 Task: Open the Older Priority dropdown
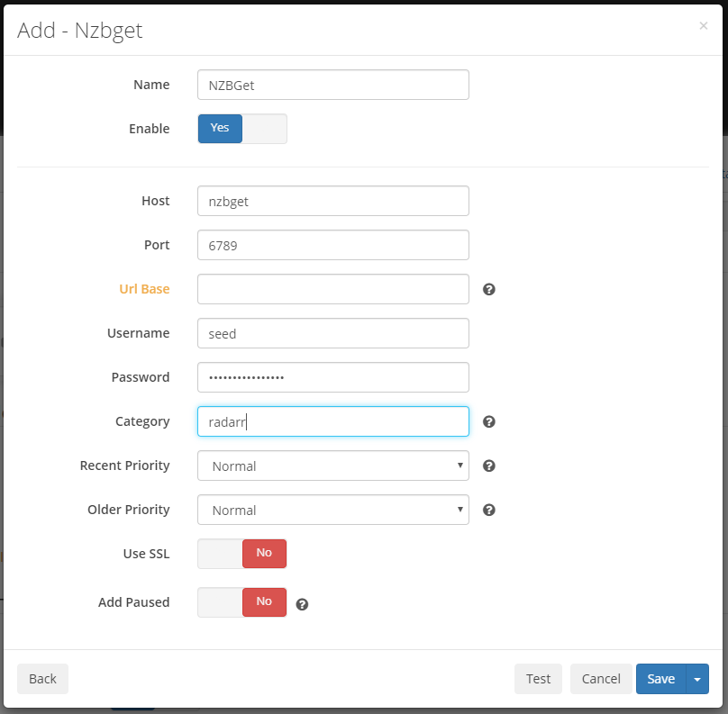click(x=332, y=510)
